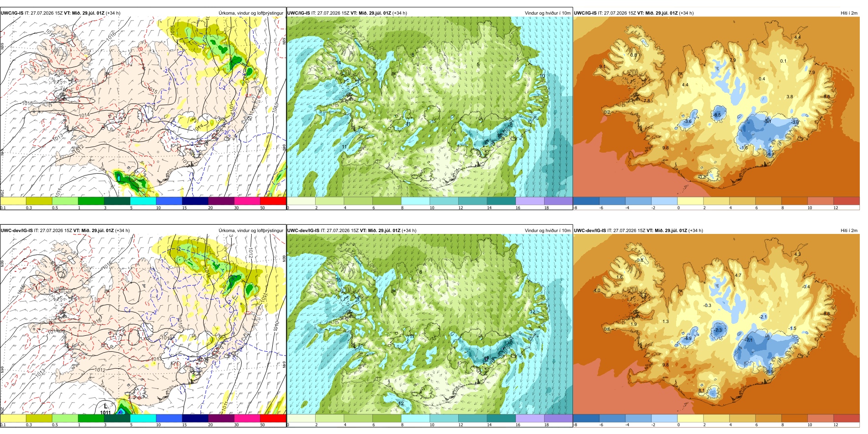
Task: Click the -4.9 value on the bottom temperature map
Action: [x=688, y=339]
